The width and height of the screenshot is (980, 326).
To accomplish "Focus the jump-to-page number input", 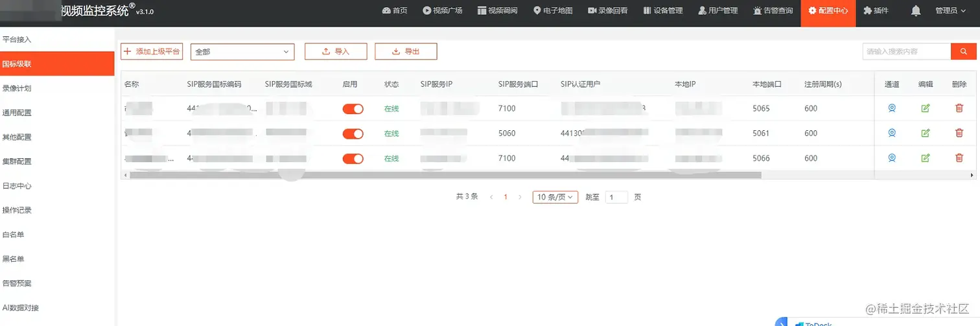I will 616,197.
